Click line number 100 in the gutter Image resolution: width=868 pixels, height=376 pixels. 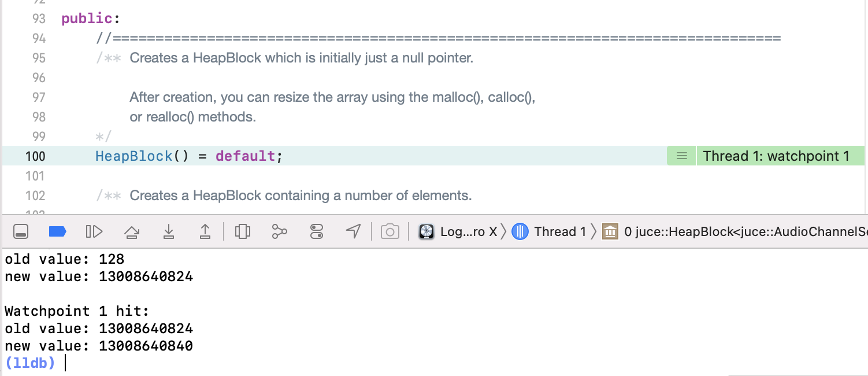[35, 156]
